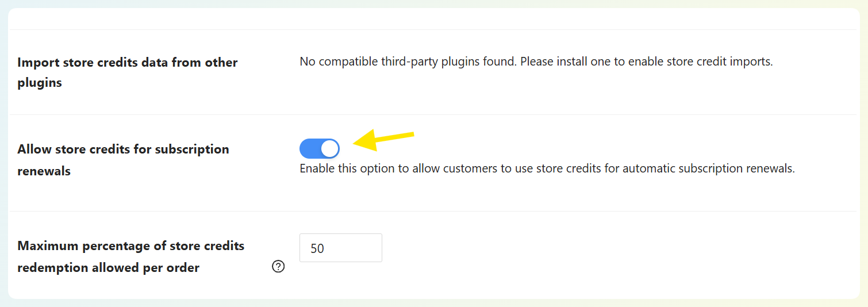Click the "Maximum percentage of store credits" label
This screenshot has height=307, width=868.
pos(131,246)
